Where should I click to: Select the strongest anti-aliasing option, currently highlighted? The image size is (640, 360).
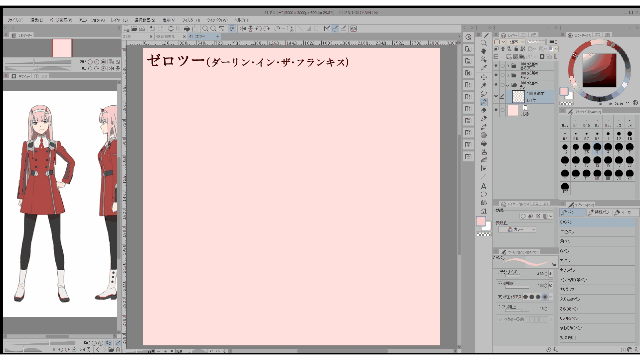545,297
